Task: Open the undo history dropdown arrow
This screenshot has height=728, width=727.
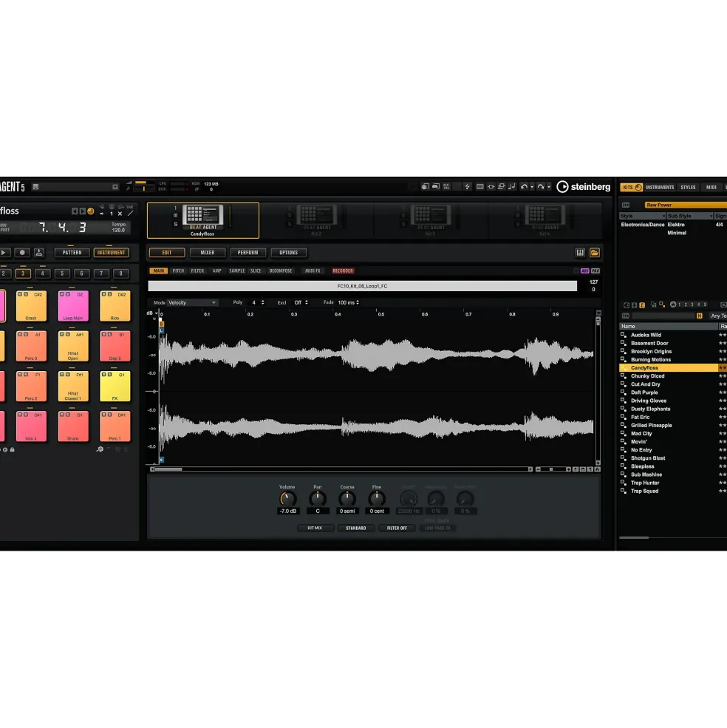Action: coord(532,187)
